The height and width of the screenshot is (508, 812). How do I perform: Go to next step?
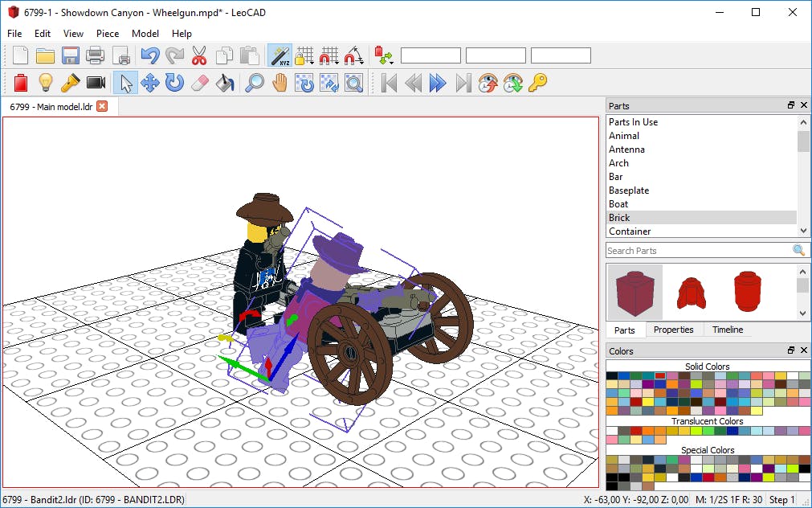(438, 83)
